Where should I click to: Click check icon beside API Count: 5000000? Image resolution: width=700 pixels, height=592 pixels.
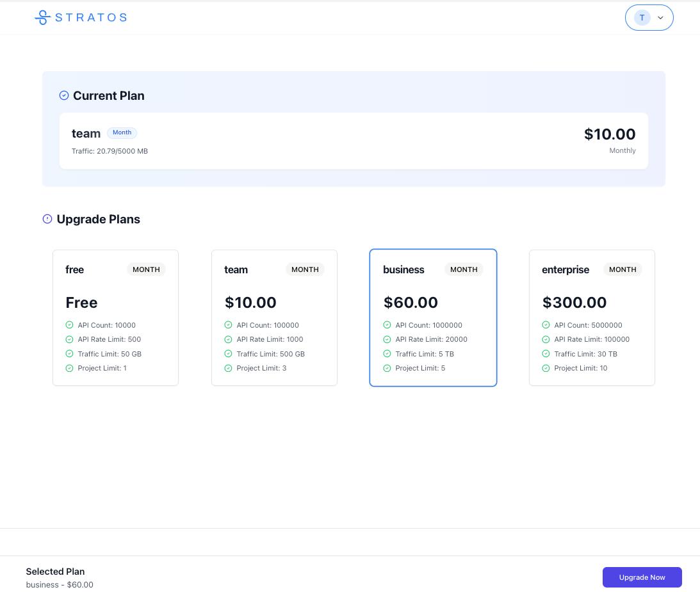pyautogui.click(x=546, y=324)
